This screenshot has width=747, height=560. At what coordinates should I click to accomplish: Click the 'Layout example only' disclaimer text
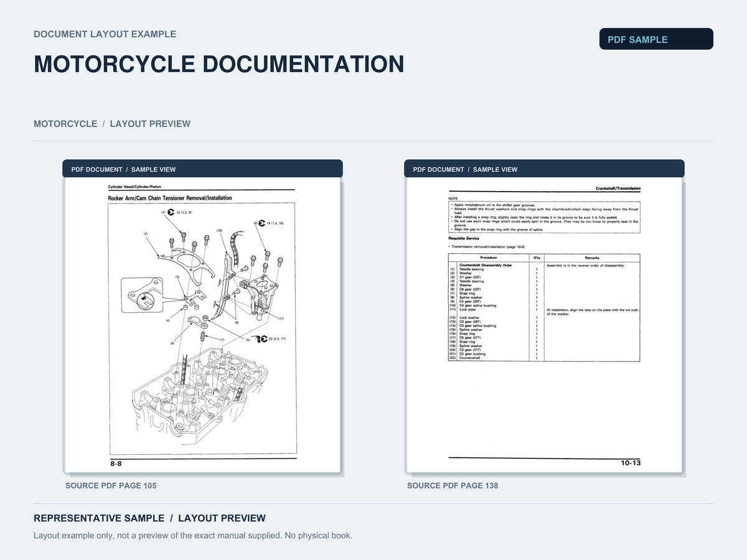(x=193, y=535)
